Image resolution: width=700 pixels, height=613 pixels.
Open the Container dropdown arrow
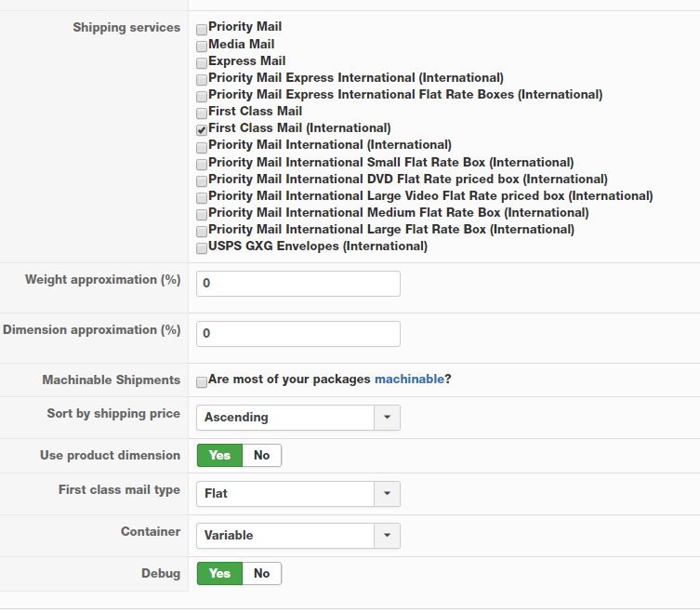pyautogui.click(x=387, y=536)
